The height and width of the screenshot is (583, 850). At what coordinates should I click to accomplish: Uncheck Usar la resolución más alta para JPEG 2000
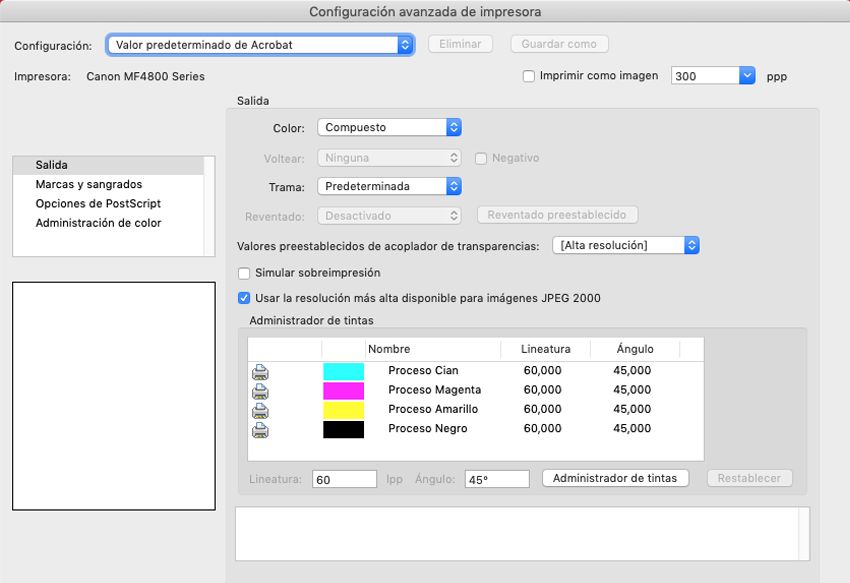tap(242, 297)
